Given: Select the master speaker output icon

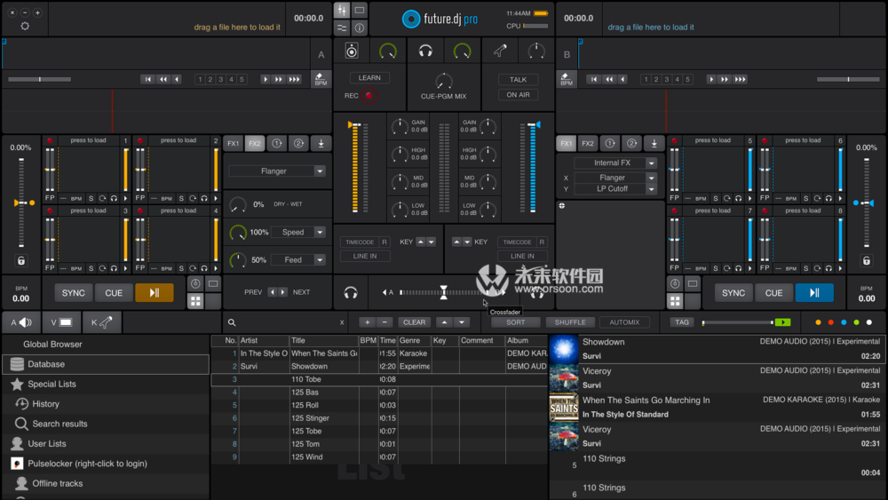Looking at the screenshot, I should [x=352, y=52].
